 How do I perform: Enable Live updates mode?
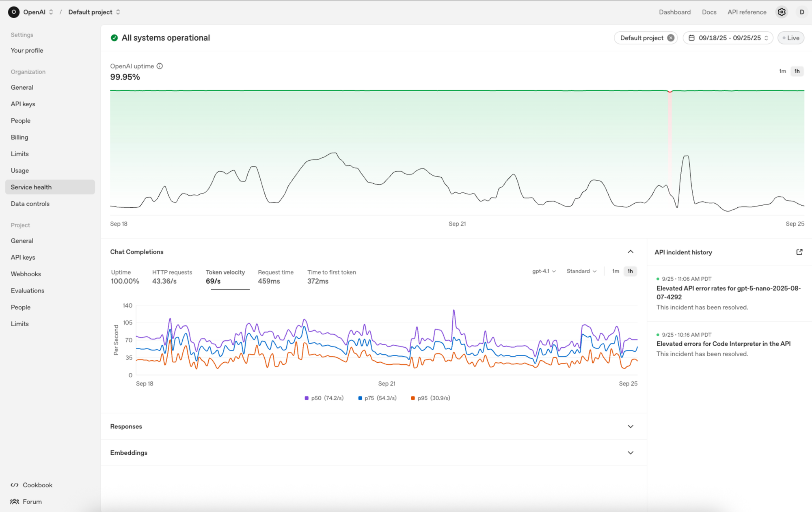tap(790, 37)
